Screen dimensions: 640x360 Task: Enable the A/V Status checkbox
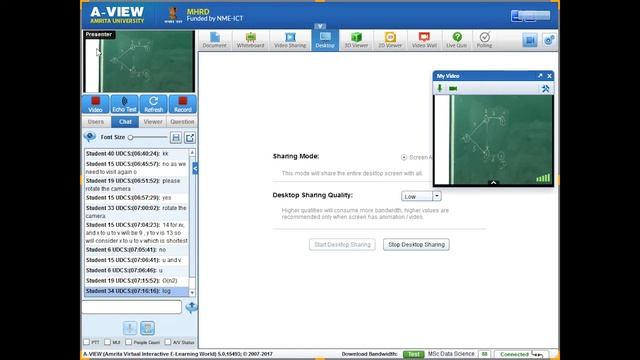(x=168, y=342)
